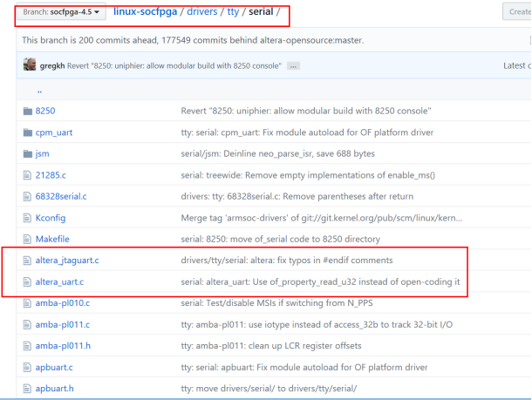Click the 8250 folder icon
Viewport: 532px width, 400px height.
click(x=28, y=111)
